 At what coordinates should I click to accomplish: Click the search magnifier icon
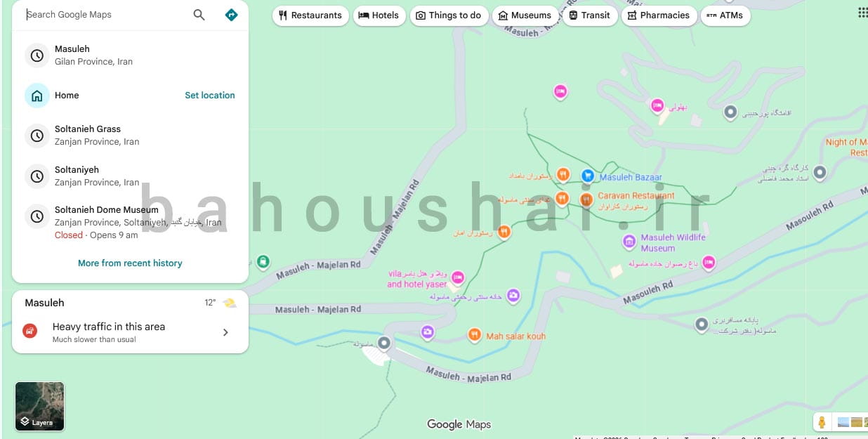[x=199, y=15]
